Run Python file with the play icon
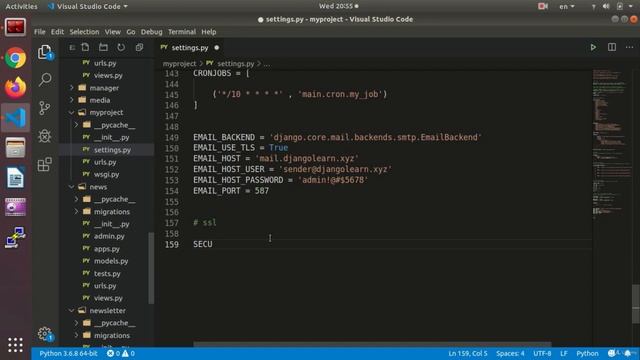This screenshot has width=640, height=360. coord(593,47)
